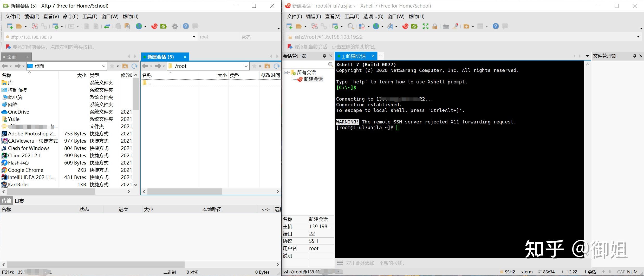
Task: Open the 文件(F) menu in Xftp
Action: (x=13, y=17)
